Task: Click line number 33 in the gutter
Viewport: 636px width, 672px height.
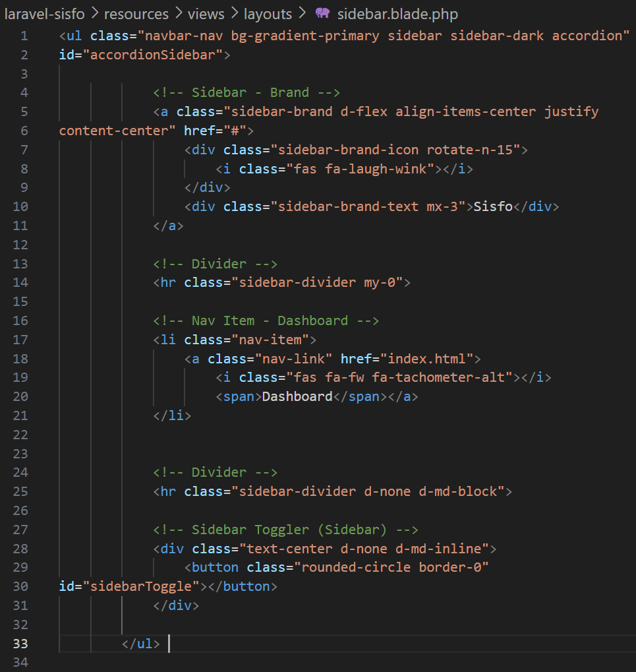Action: click(x=20, y=644)
